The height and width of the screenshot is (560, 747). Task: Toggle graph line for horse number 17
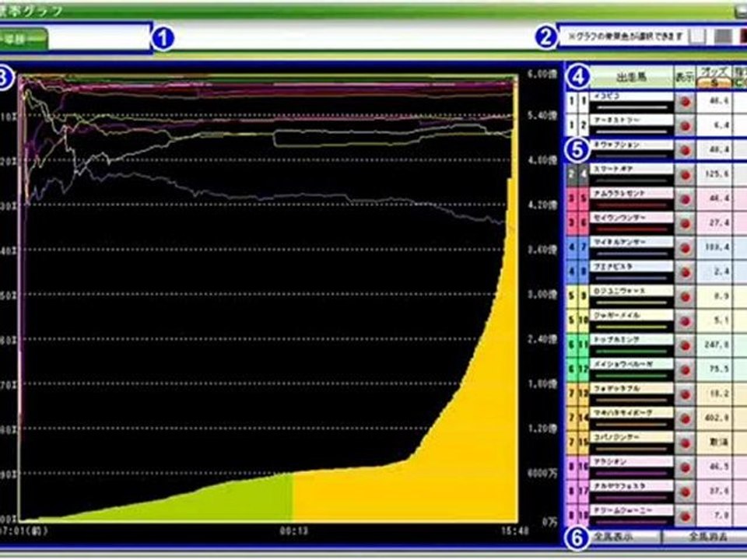pyautogui.click(x=685, y=492)
